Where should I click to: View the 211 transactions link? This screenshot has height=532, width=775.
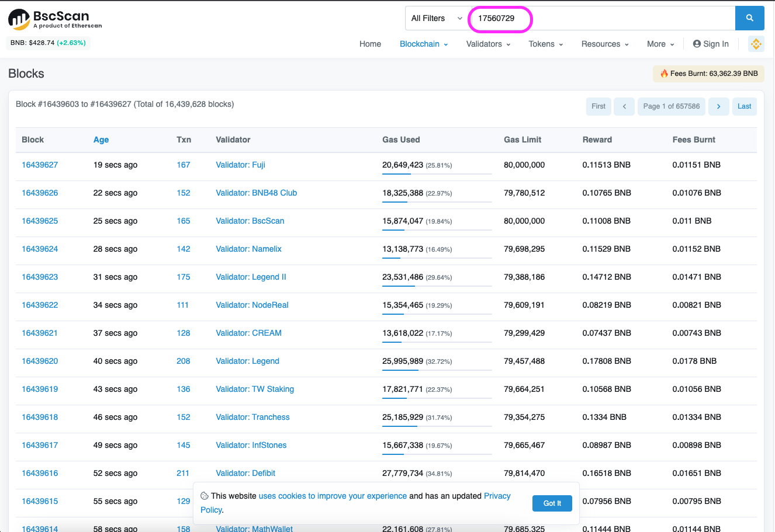[183, 473]
